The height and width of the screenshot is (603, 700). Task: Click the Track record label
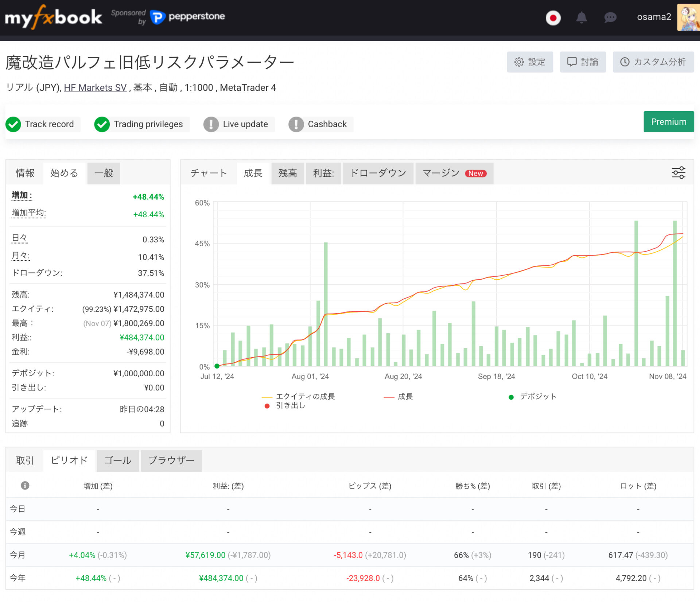point(49,124)
